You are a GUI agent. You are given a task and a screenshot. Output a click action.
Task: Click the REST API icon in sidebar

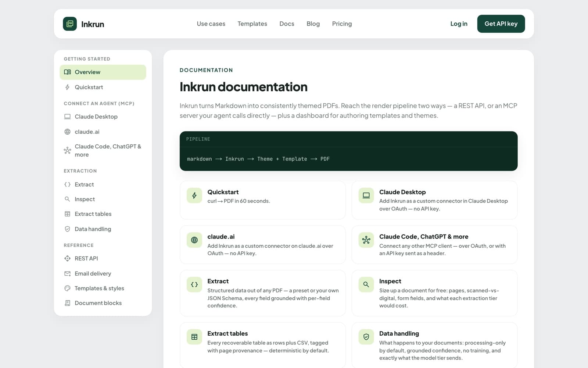coord(67,258)
